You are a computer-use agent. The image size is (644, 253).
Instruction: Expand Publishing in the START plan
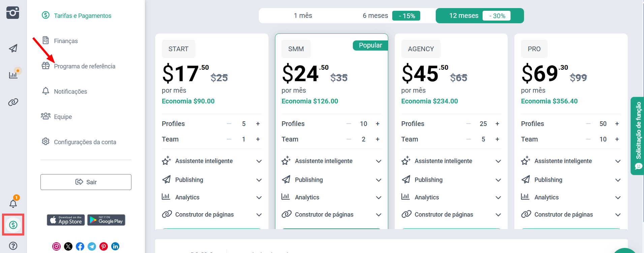[x=259, y=180]
